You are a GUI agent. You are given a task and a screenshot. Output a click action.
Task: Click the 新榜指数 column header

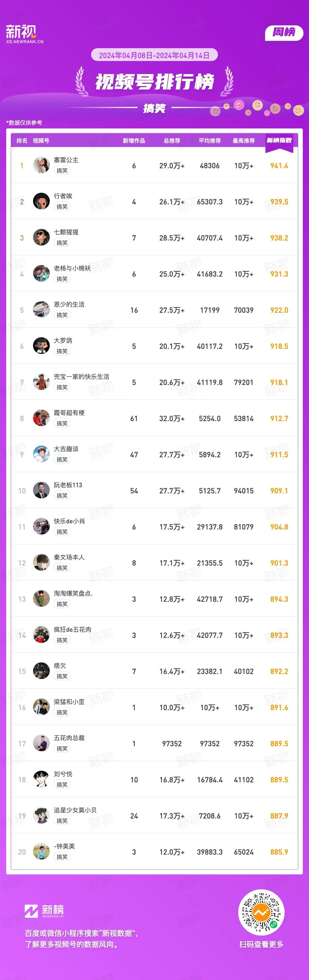(x=279, y=140)
